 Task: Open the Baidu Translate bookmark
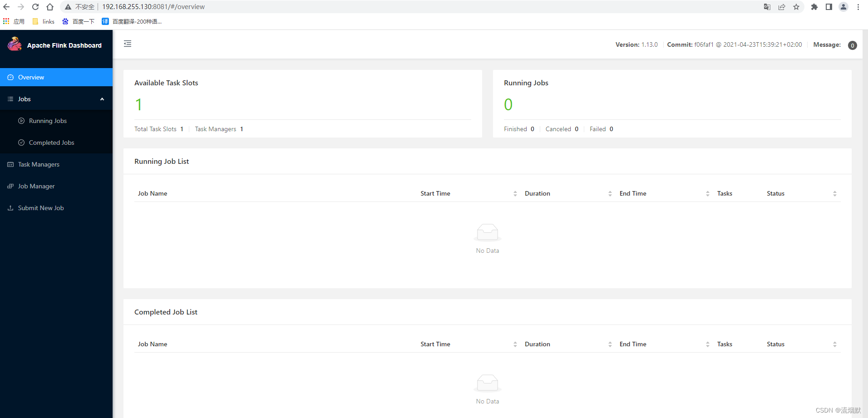[132, 21]
